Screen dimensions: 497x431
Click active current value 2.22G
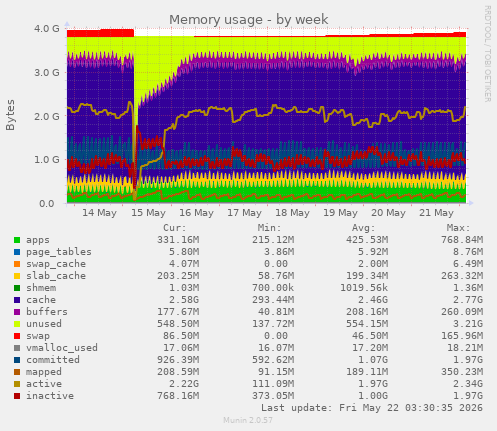184,384
